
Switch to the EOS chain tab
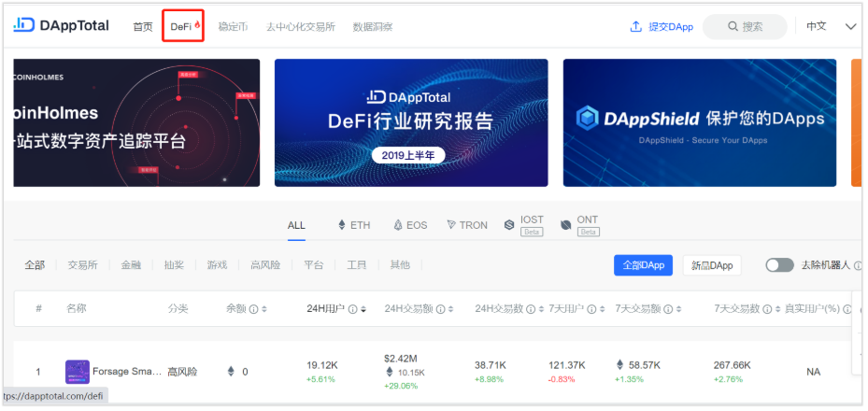tap(410, 225)
